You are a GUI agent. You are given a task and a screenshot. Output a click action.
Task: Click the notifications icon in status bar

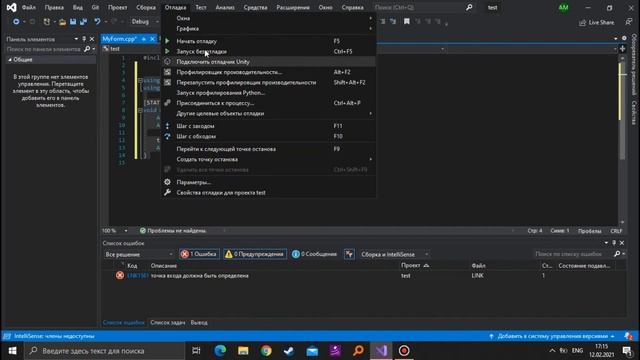(629, 336)
